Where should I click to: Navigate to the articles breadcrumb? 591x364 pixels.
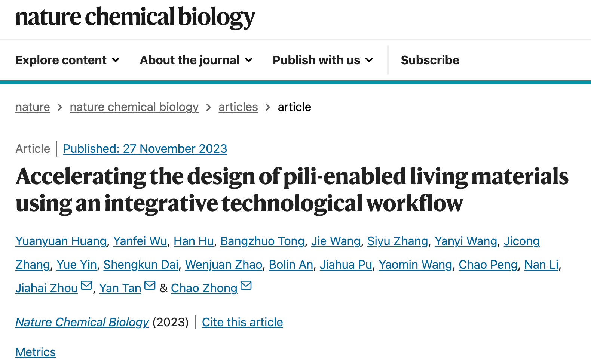(238, 107)
